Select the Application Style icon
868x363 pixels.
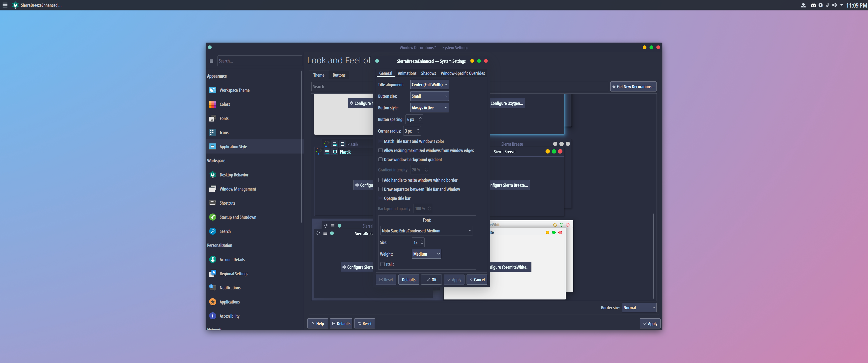[213, 146]
